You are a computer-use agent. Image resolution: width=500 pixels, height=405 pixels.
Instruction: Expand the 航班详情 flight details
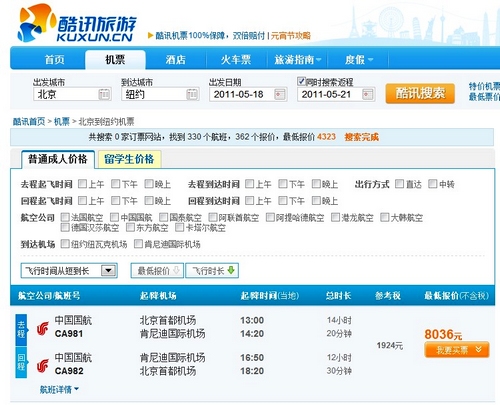pos(59,389)
